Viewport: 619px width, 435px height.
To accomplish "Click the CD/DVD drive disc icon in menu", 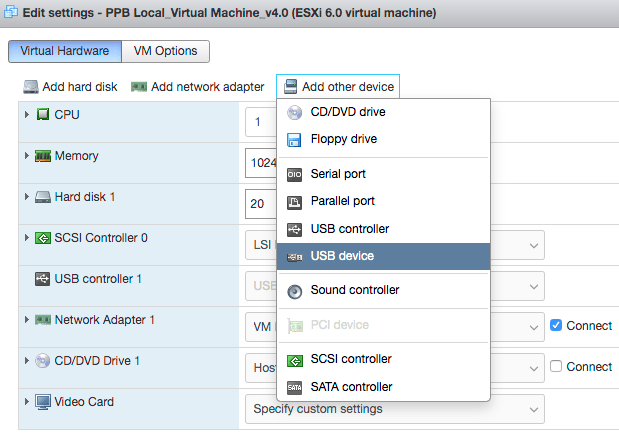I will (x=294, y=112).
